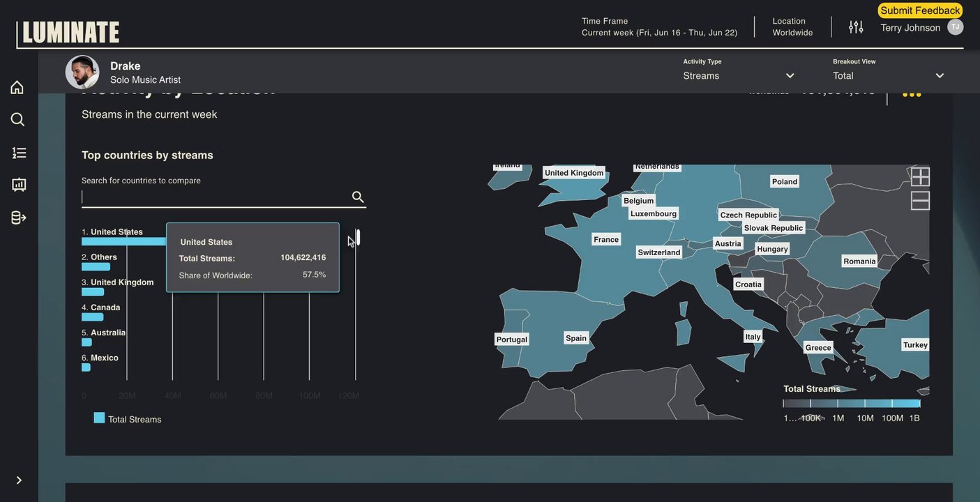Open the data export icon in sidebar
980x502 pixels.
(x=19, y=218)
